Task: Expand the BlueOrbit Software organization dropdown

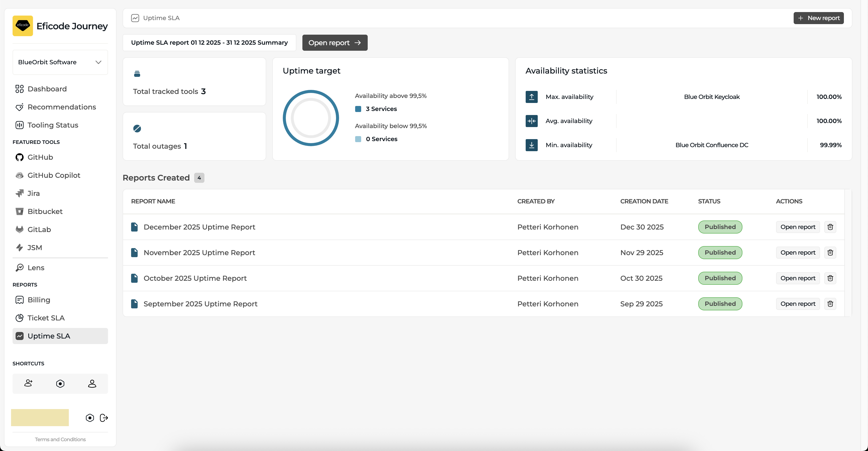Action: (x=60, y=62)
